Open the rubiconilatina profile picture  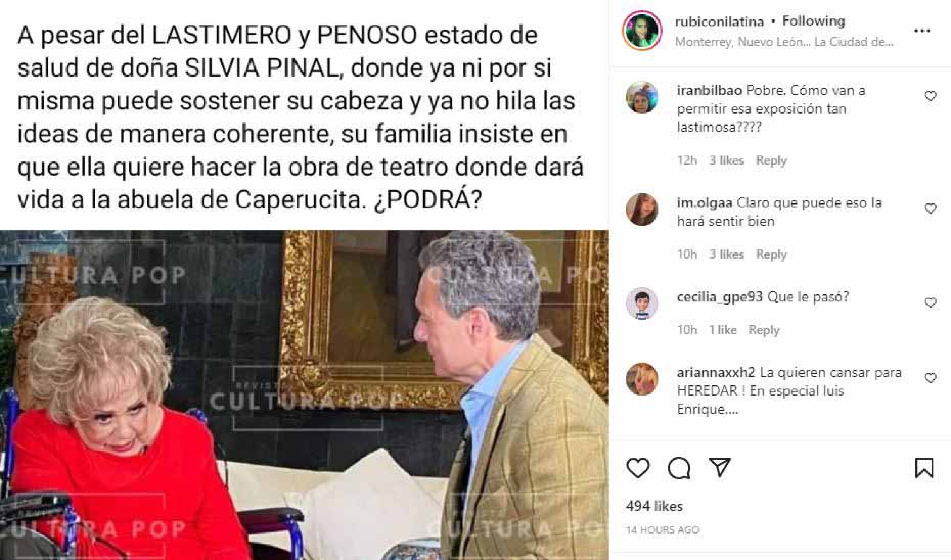[x=642, y=31]
